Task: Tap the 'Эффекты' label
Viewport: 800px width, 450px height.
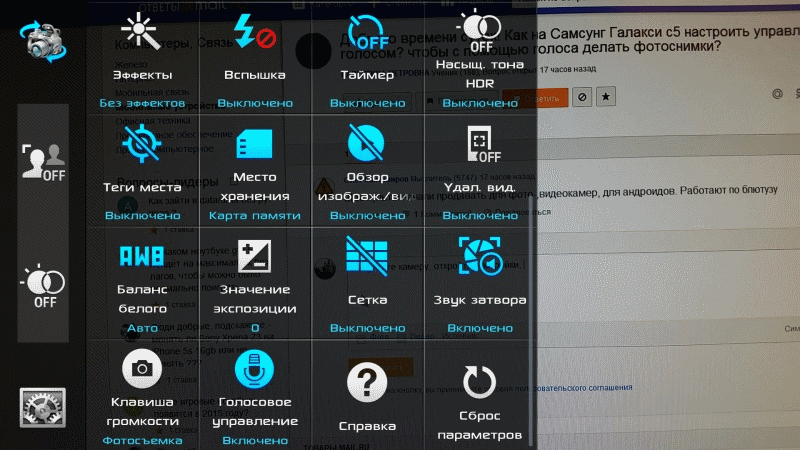Action: tap(142, 75)
